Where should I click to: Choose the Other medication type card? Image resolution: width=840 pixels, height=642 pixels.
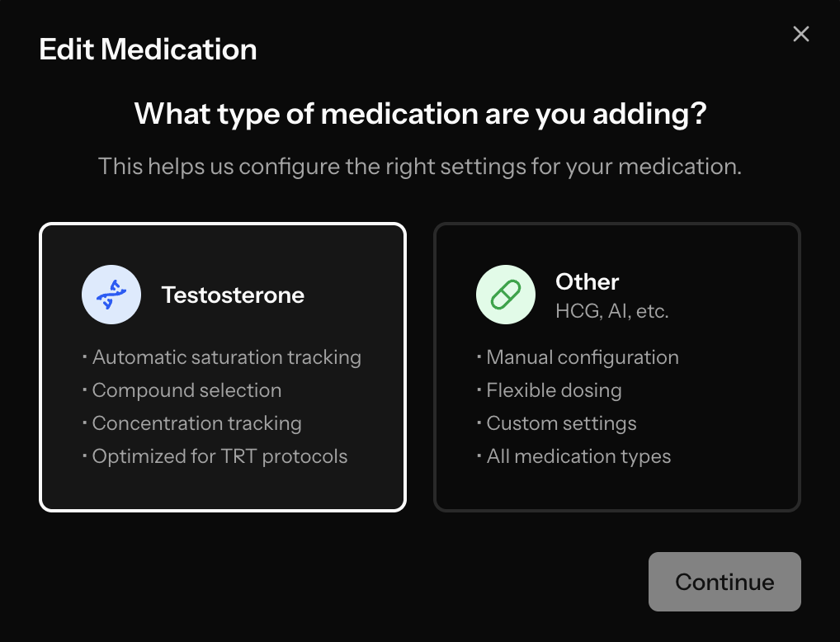coord(617,367)
